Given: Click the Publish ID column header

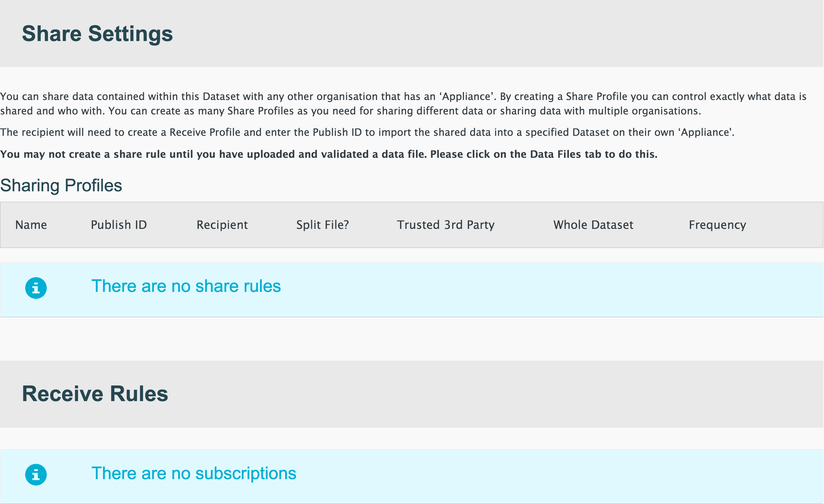Looking at the screenshot, I should tap(119, 225).
